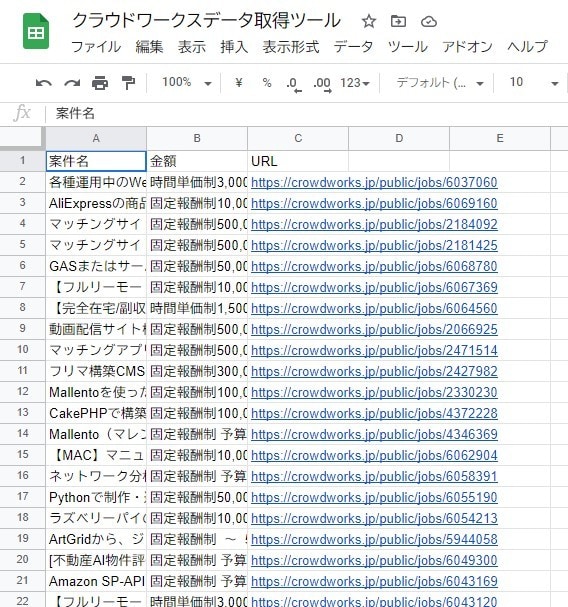Image resolution: width=568 pixels, height=607 pixels.
Task: Click the formula bar showing 案件名
Action: [307, 113]
